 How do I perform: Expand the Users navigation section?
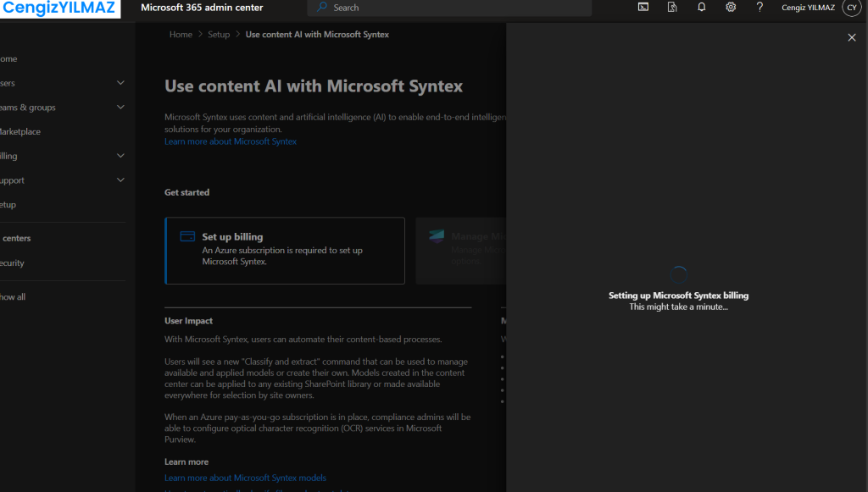click(x=120, y=83)
